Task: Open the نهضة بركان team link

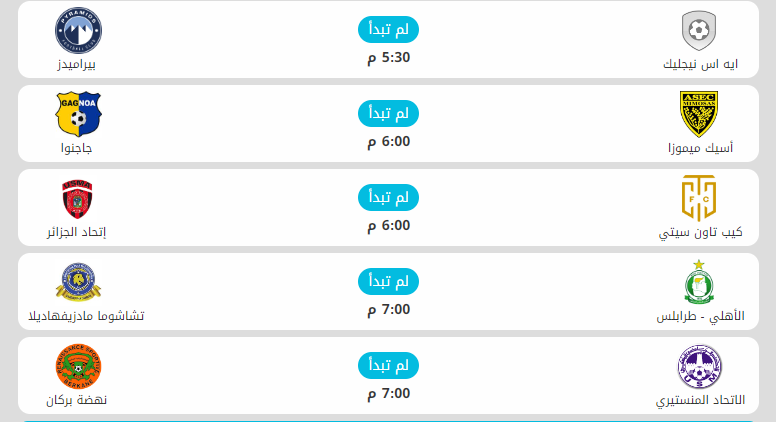Action: point(77,401)
